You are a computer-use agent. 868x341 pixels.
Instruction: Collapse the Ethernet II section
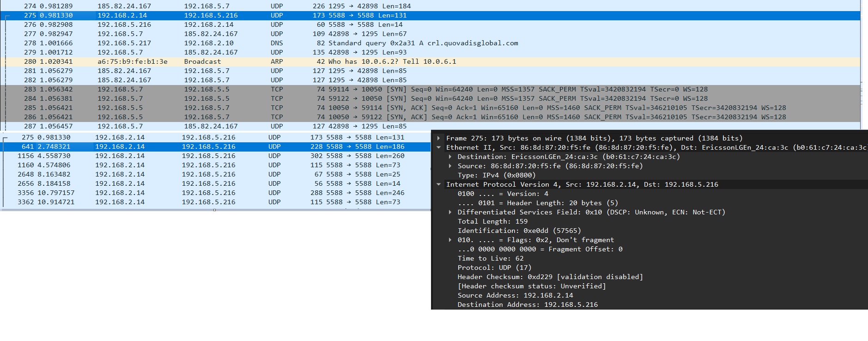(x=438, y=147)
